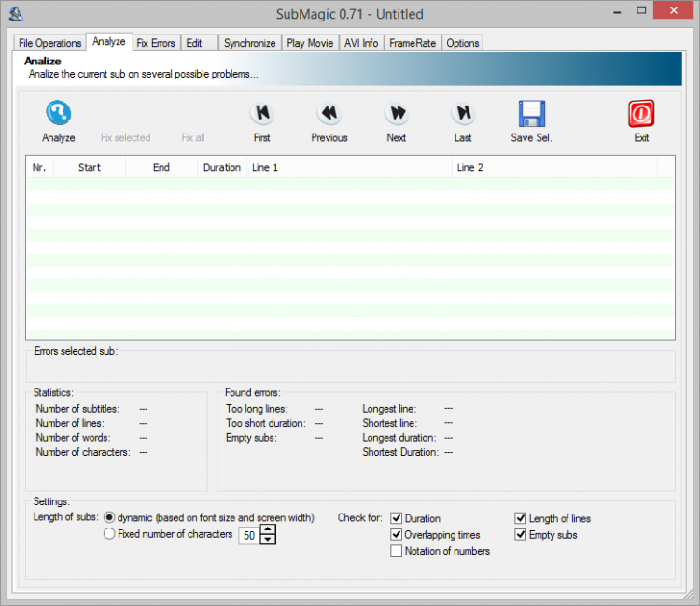
Task: Click the Line 2 column header
Action: 554,167
